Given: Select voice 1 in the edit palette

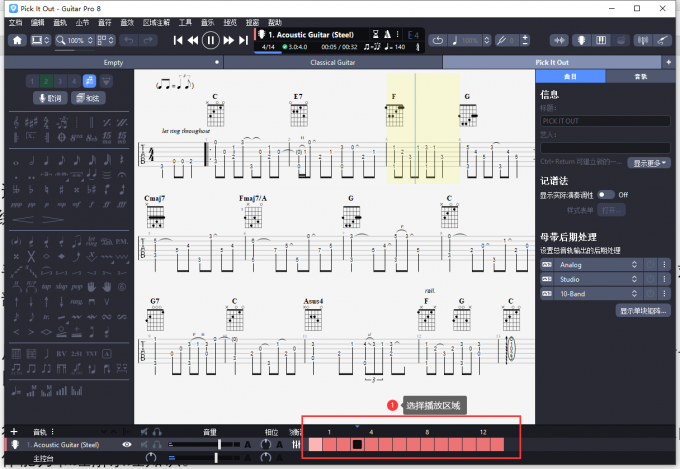Looking at the screenshot, I should point(32,81).
